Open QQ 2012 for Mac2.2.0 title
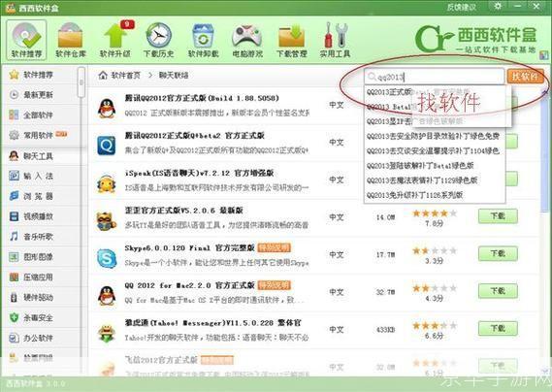The width and height of the screenshot is (552, 392). coord(189,285)
